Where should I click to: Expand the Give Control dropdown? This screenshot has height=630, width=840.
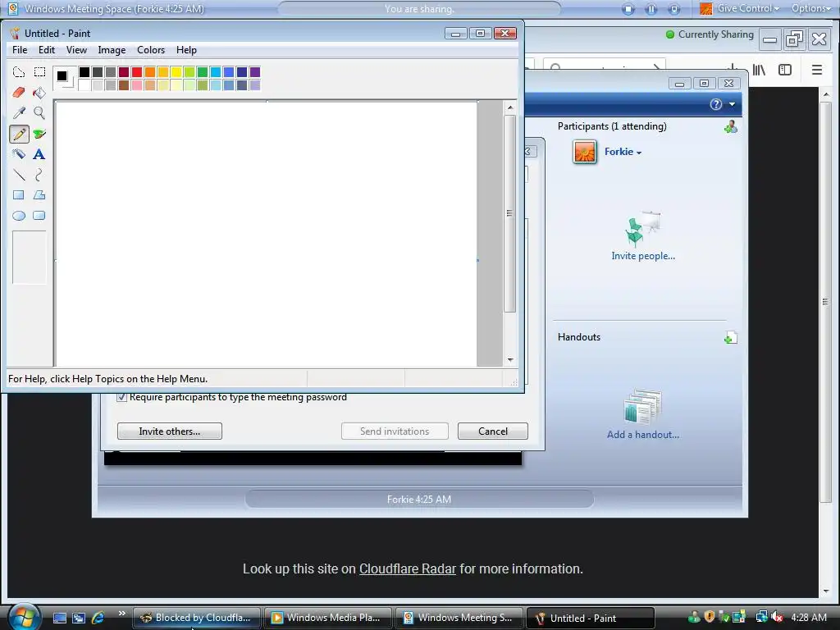(748, 8)
